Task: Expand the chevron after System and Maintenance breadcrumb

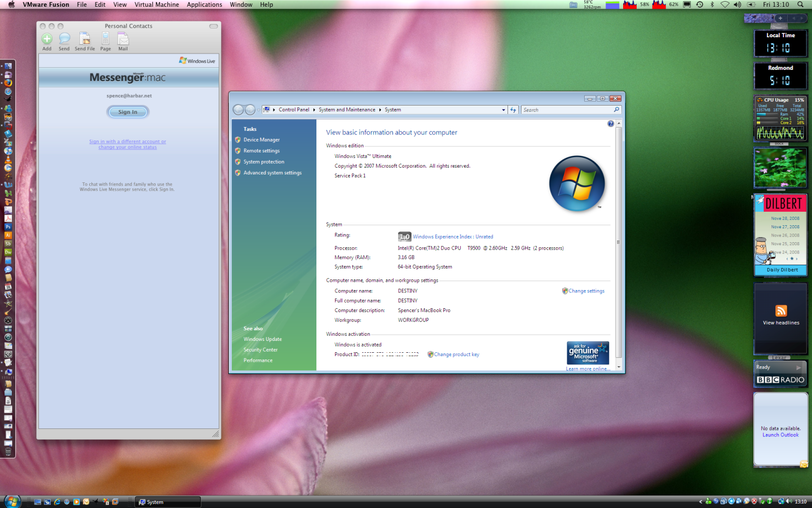Action: click(x=380, y=110)
